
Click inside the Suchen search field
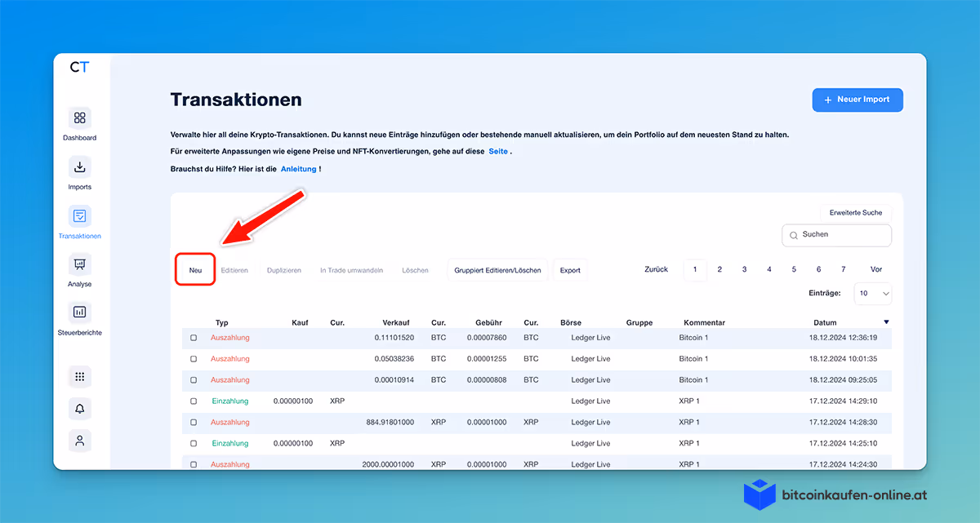pyautogui.click(x=836, y=235)
